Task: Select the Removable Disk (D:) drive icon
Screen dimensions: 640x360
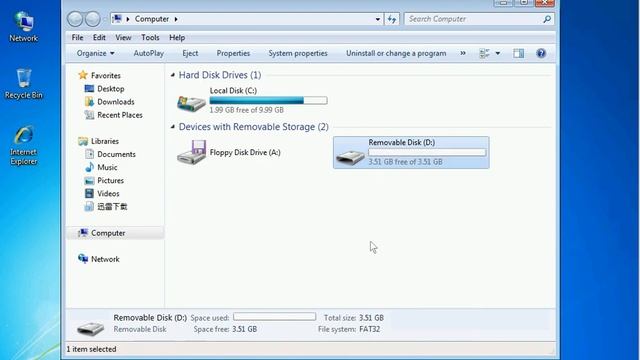Action: (x=350, y=158)
